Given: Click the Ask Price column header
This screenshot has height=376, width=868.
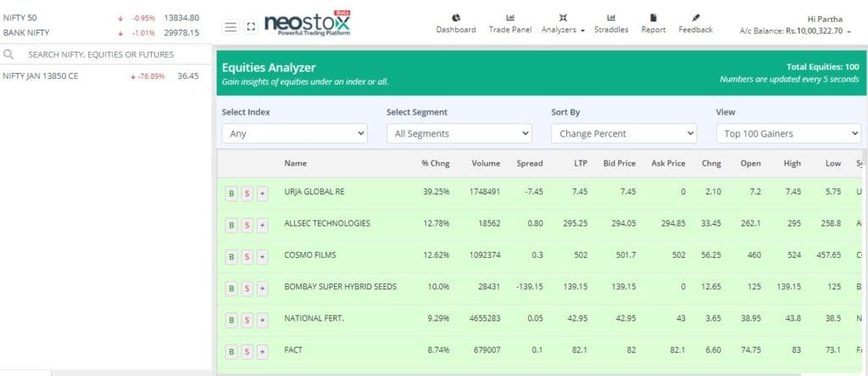Looking at the screenshot, I should [668, 163].
